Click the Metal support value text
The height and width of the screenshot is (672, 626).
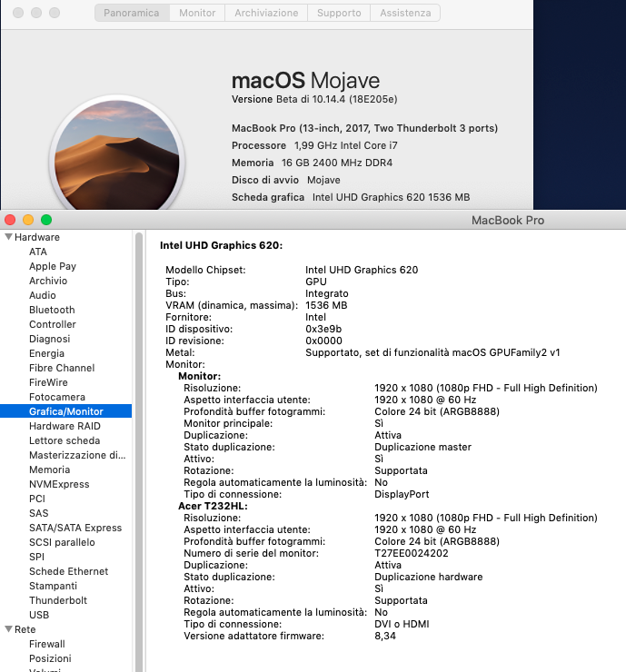click(432, 352)
